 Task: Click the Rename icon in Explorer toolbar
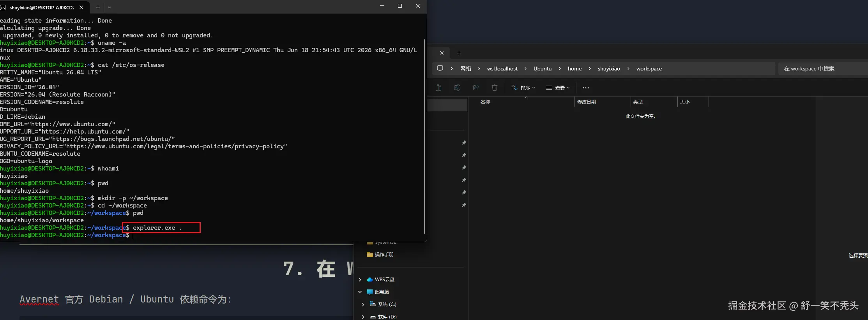pos(457,88)
